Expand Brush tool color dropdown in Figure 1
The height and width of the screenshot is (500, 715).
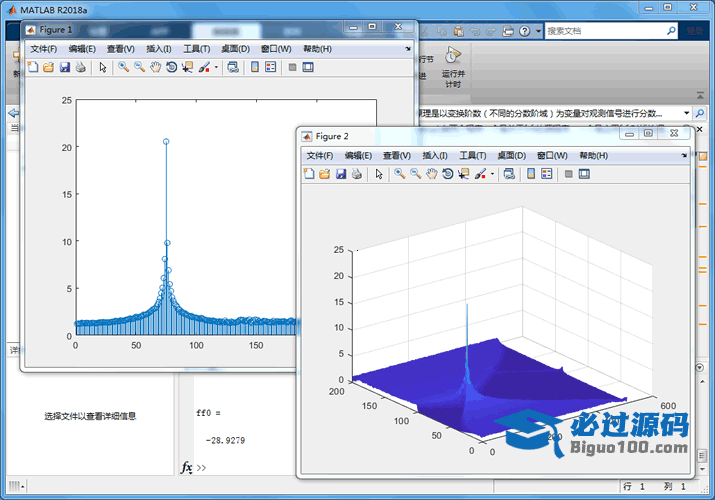click(216, 68)
